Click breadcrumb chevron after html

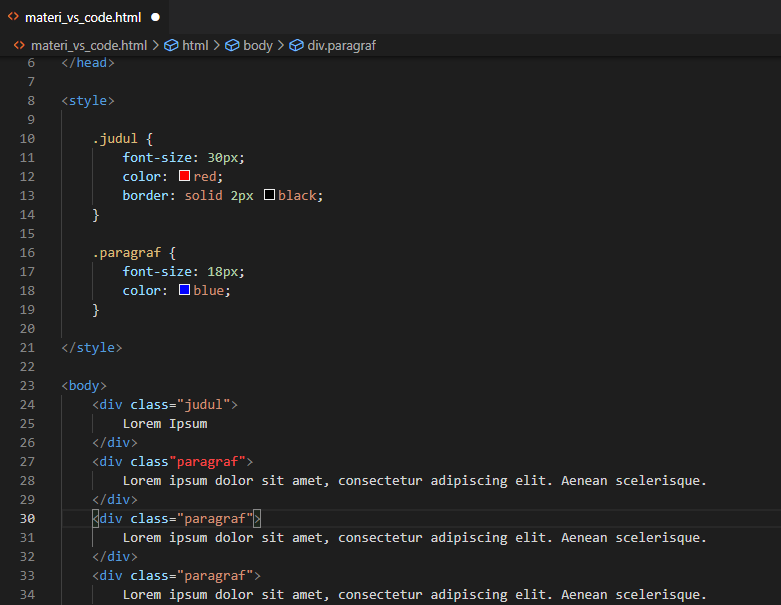217,46
